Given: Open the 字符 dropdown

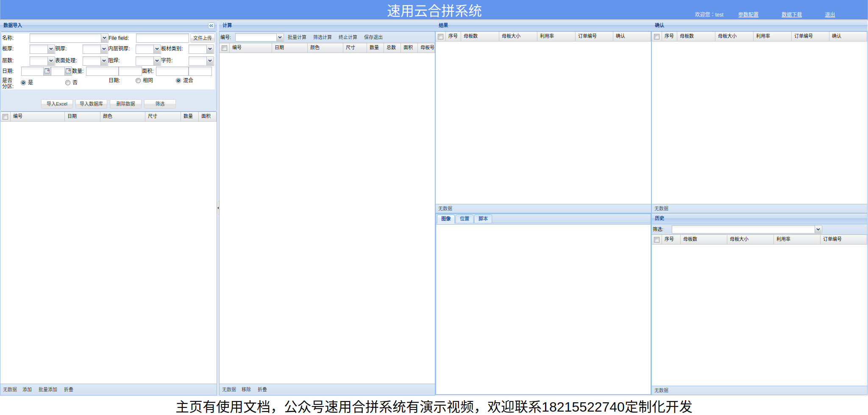Looking at the screenshot, I should (210, 61).
